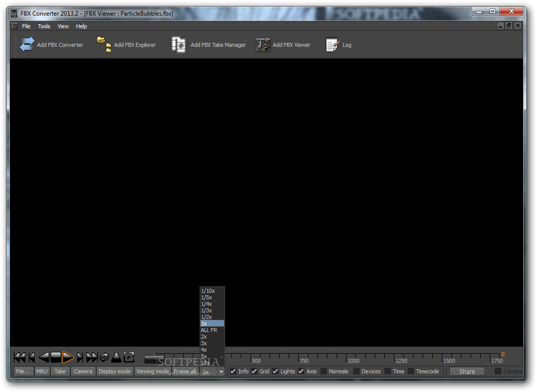Click the Frame all button
The height and width of the screenshot is (392, 537).
(185, 371)
